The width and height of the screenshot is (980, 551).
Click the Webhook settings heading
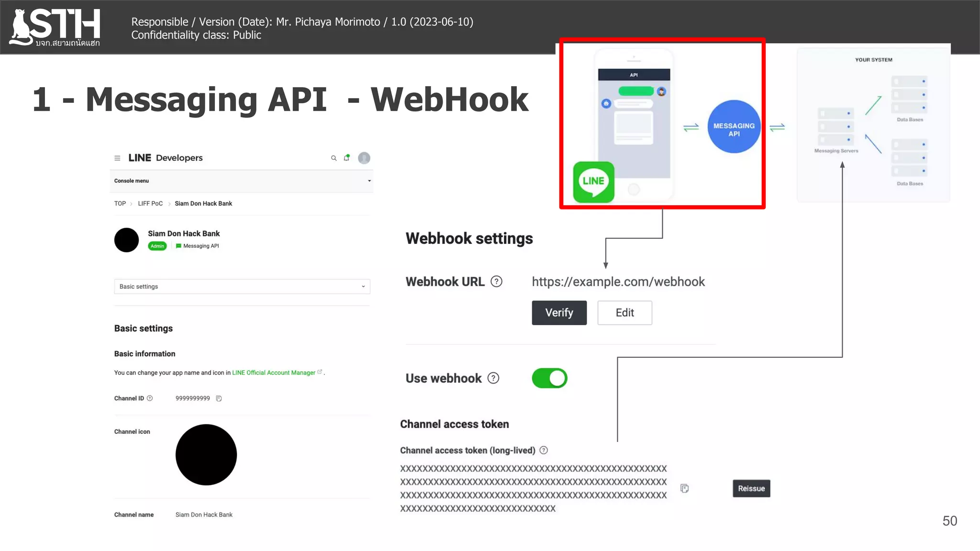pos(469,238)
